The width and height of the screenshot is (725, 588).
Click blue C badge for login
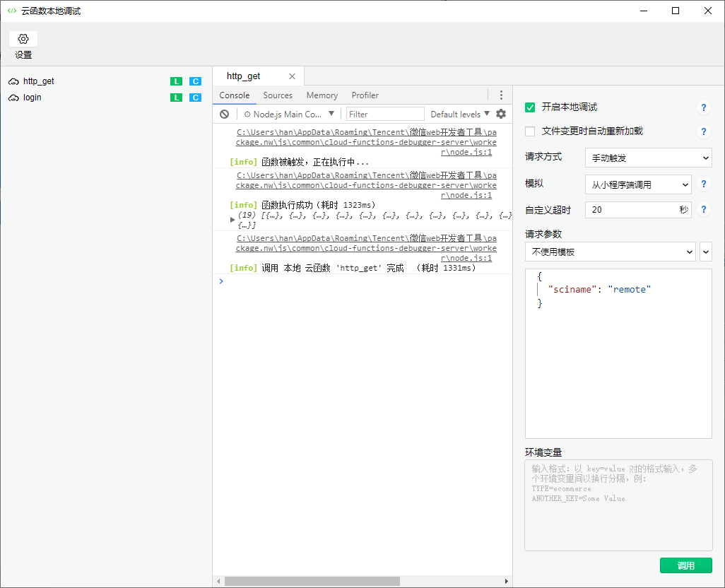tap(195, 98)
